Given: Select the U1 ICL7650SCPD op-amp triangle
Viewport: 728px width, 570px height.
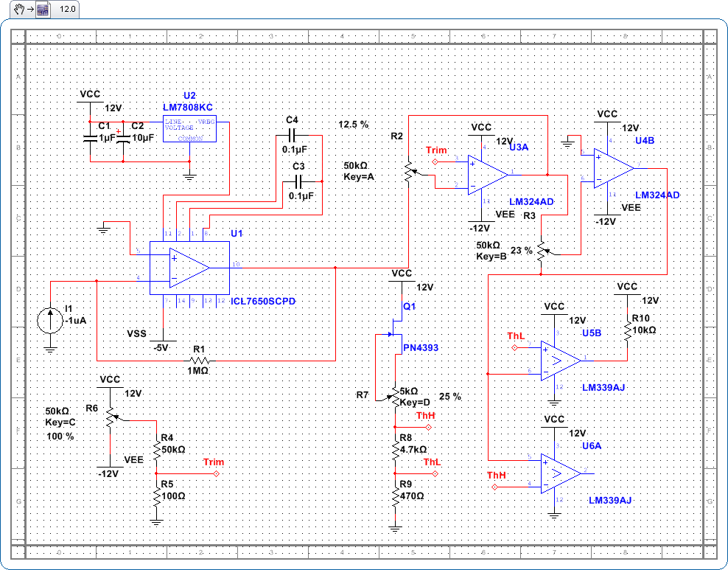Looking at the screenshot, I should coord(189,268).
